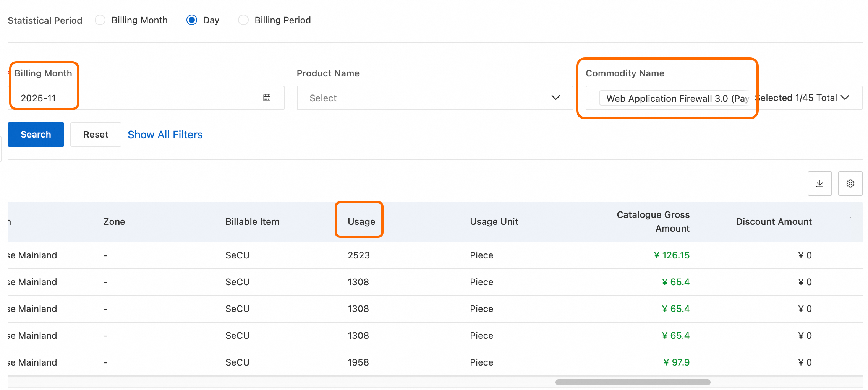The height and width of the screenshot is (390, 868).
Task: Click the Usage column header
Action: coord(361,222)
